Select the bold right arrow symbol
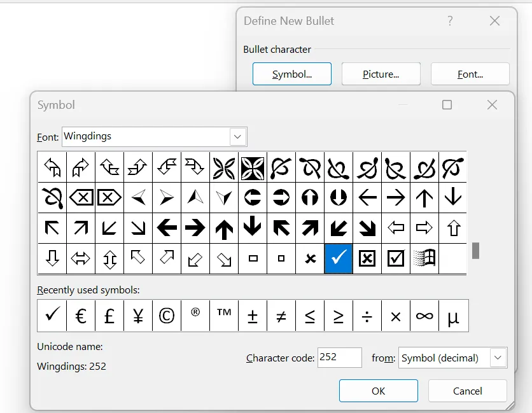The width and height of the screenshot is (532, 413). pyautogui.click(x=195, y=228)
